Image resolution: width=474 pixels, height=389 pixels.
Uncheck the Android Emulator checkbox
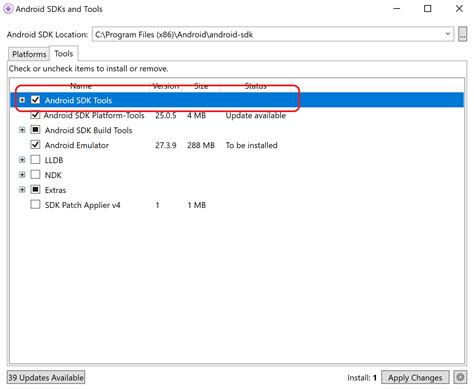coord(35,145)
